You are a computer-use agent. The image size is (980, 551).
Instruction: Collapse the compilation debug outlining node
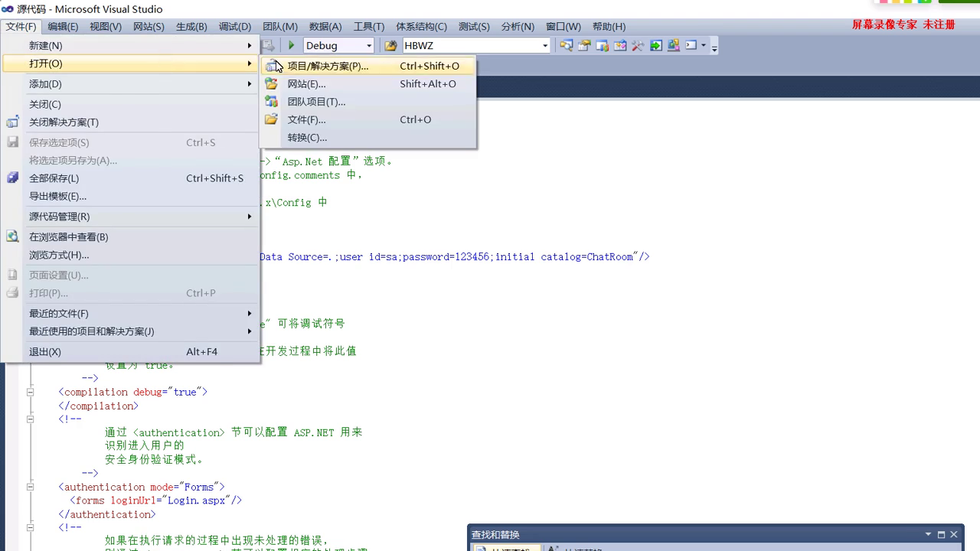31,392
